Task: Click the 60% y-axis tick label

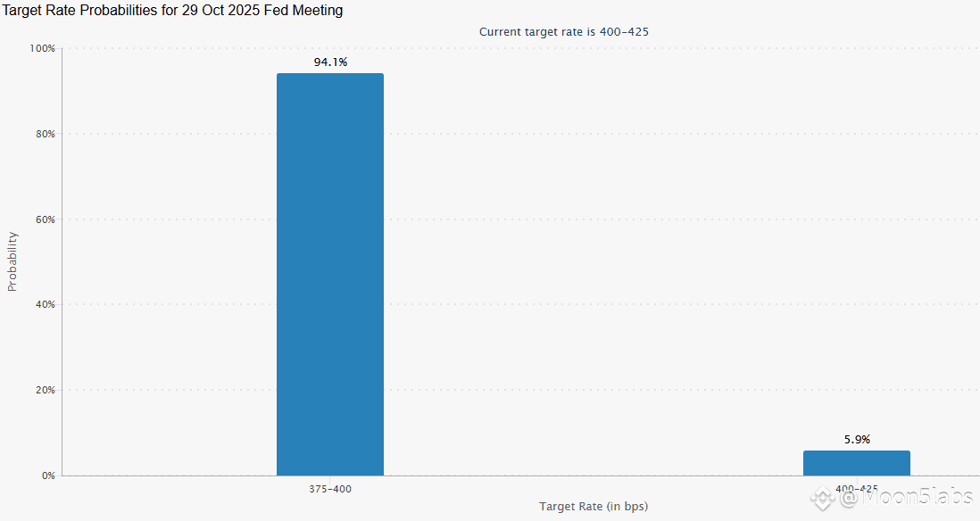Action: (x=45, y=219)
